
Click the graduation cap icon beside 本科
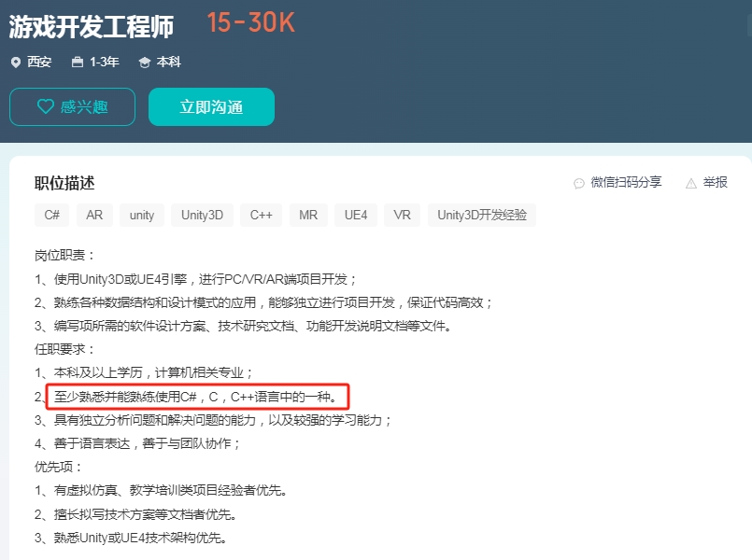145,63
